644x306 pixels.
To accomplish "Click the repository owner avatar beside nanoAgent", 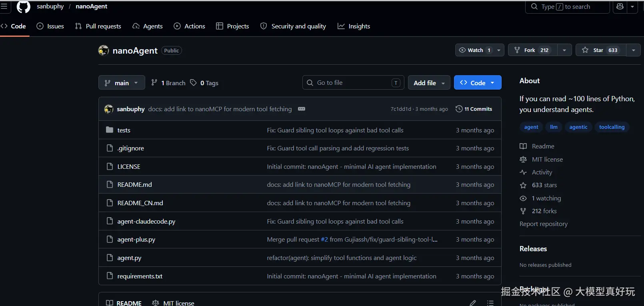I will pos(104,50).
